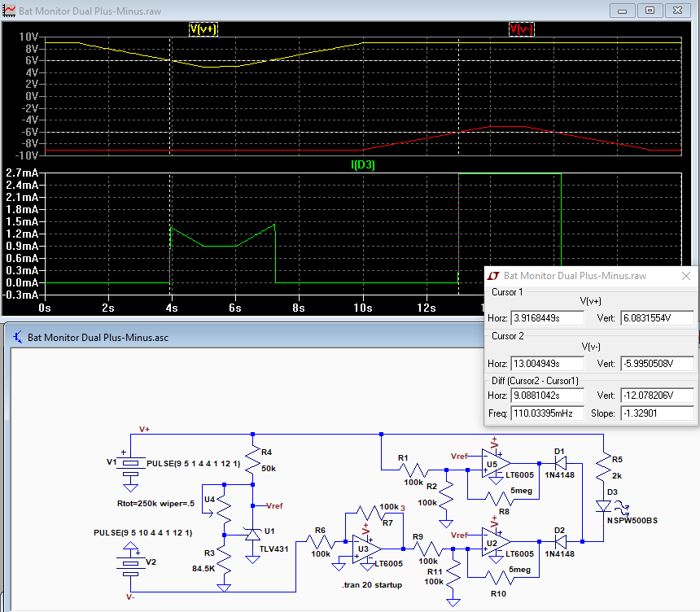Select resistor R5 2k symbol
This screenshot has height=612, width=700.
pos(604,467)
